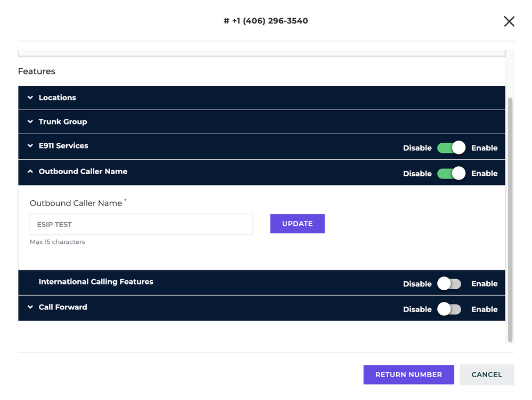Viewport: 532px width, 400px height.
Task: Click the UPDATE button
Action: (297, 224)
